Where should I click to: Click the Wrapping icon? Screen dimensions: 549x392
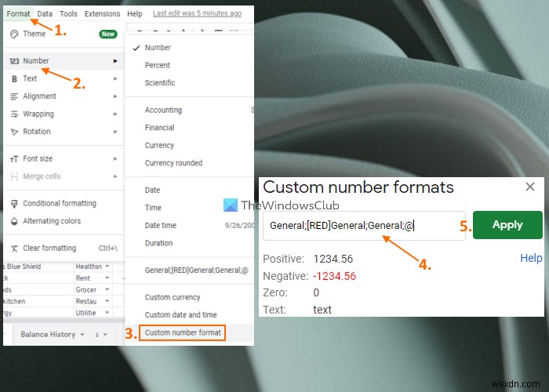coord(14,114)
